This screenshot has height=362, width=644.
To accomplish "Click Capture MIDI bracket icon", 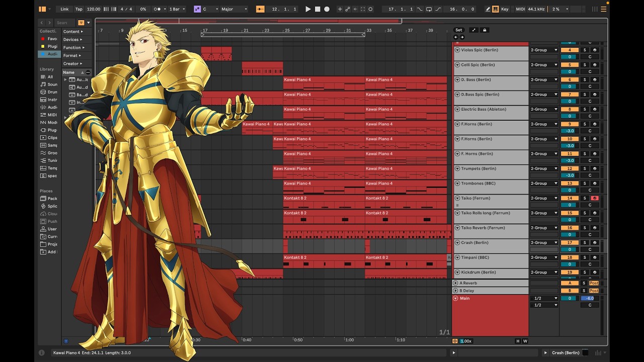I will click(363, 9).
